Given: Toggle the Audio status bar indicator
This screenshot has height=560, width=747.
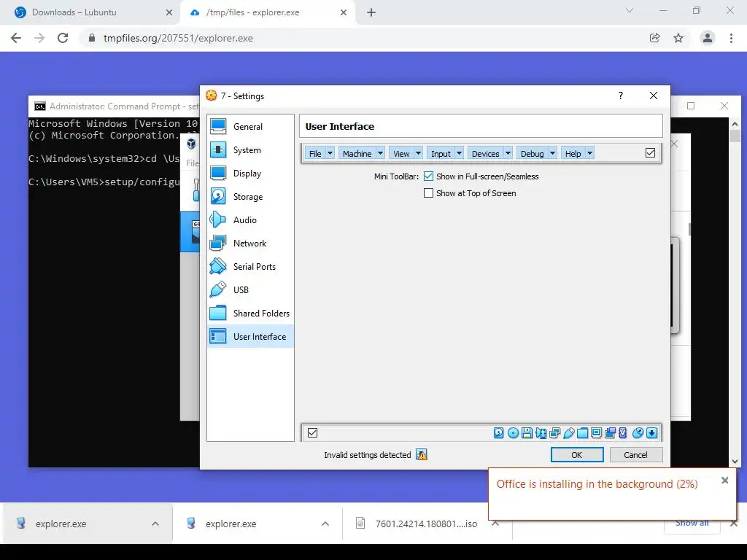Looking at the screenshot, I should pyautogui.click(x=541, y=433).
